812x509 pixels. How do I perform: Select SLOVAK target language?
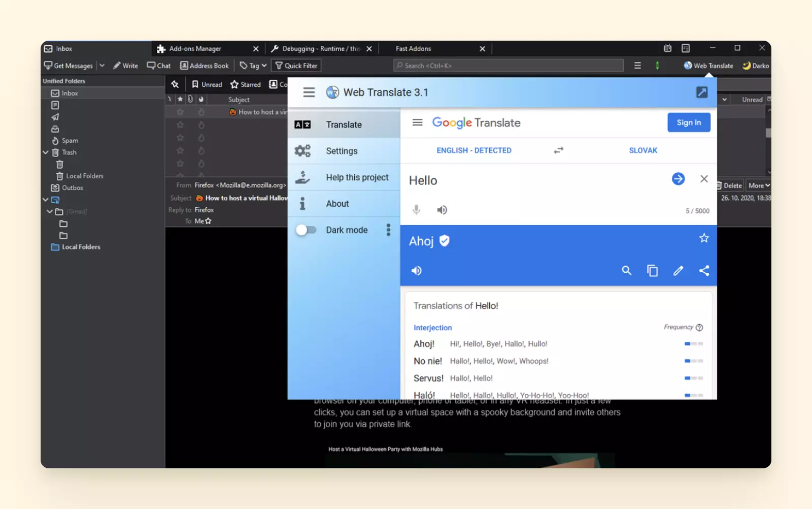(x=643, y=150)
